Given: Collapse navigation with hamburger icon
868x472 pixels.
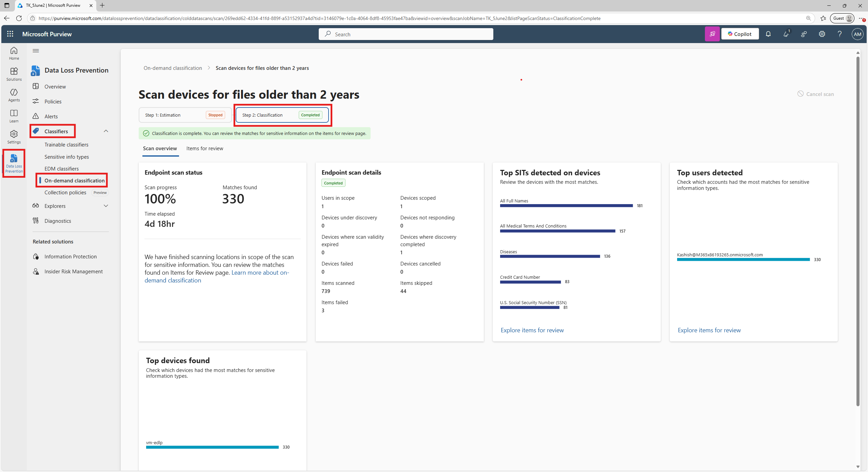Looking at the screenshot, I should coord(36,51).
